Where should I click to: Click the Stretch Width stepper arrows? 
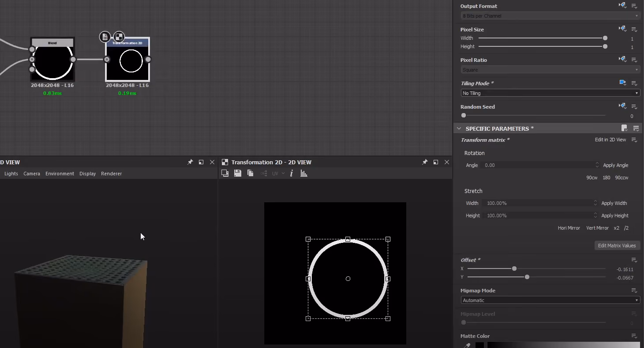(595, 203)
